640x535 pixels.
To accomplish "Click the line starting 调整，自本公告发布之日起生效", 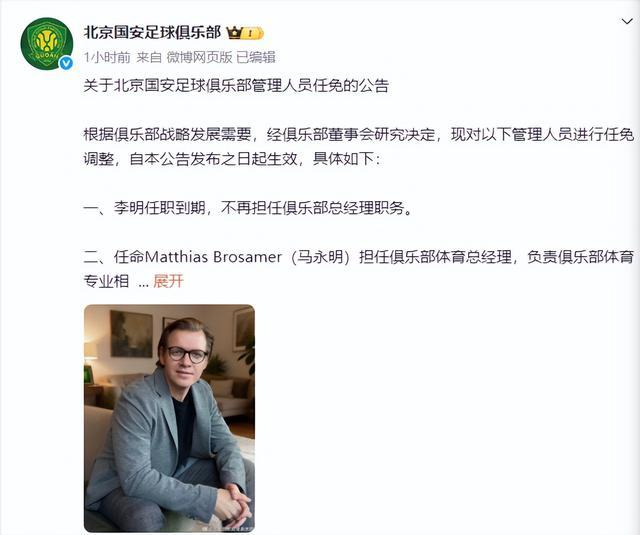I will click(x=232, y=159).
